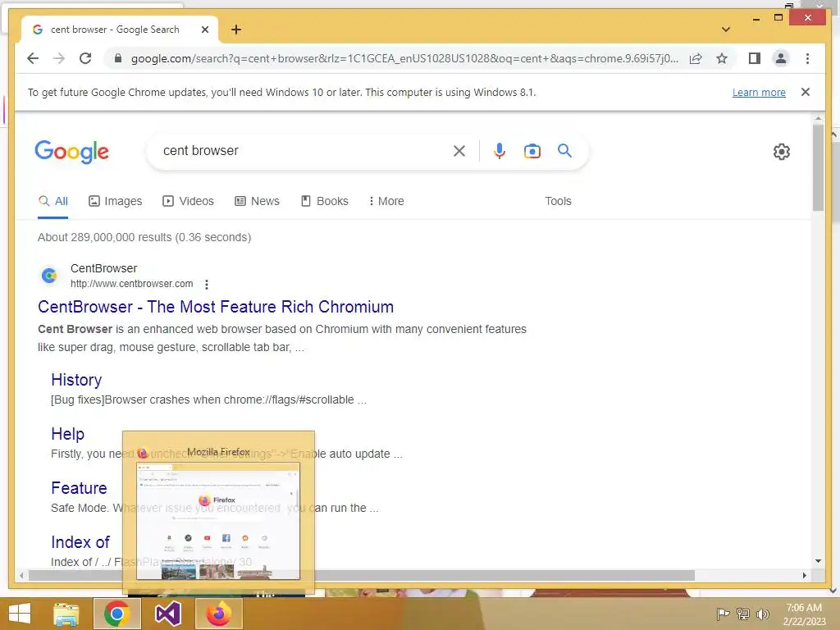840x630 pixels.
Task: Open Chrome's three-dot menu
Action: [x=807, y=58]
